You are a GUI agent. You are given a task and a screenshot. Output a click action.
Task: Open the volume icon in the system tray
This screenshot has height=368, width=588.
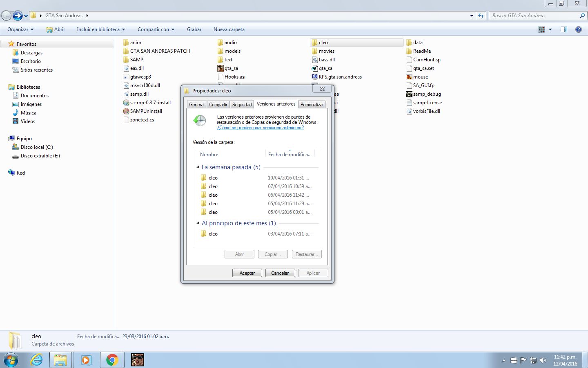tap(543, 360)
